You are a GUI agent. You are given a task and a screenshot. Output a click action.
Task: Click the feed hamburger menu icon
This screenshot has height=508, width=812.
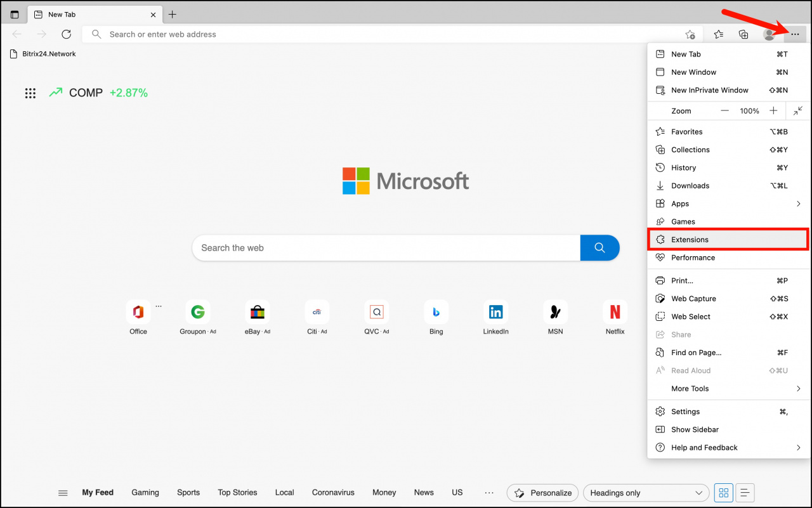pos(63,493)
